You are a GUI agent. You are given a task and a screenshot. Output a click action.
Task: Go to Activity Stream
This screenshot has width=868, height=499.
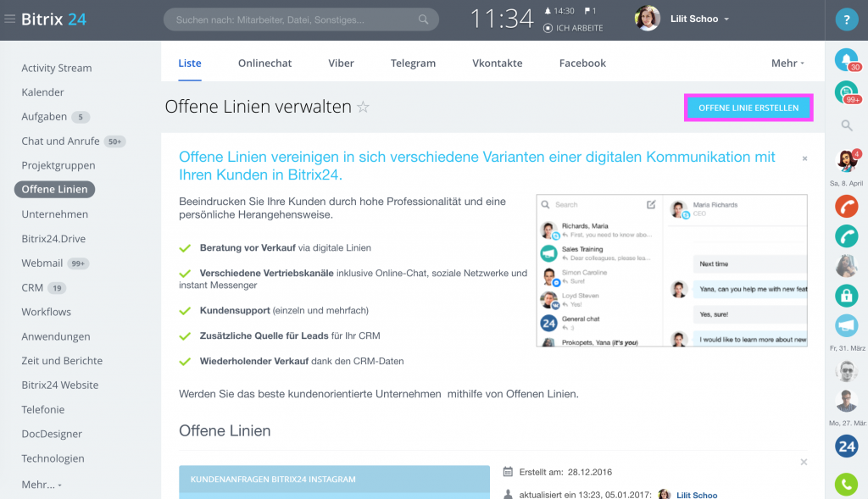tap(57, 68)
